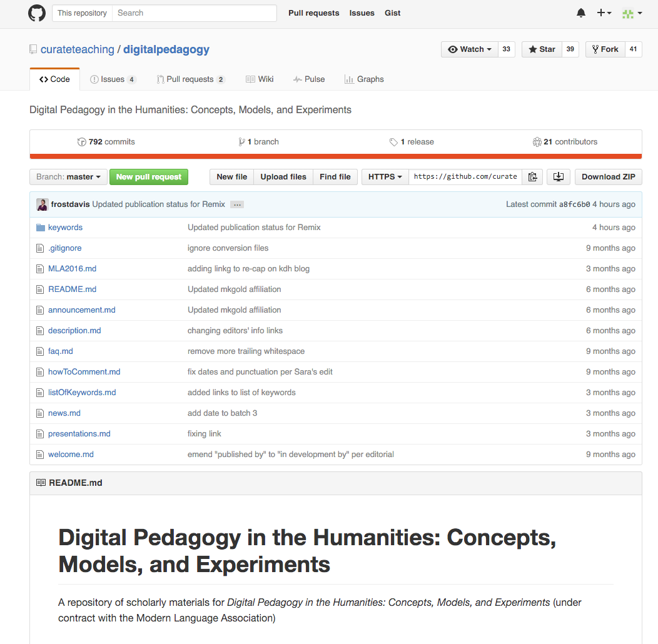View the 1 release link
Viewport: 658px width, 644px height.
412,142
